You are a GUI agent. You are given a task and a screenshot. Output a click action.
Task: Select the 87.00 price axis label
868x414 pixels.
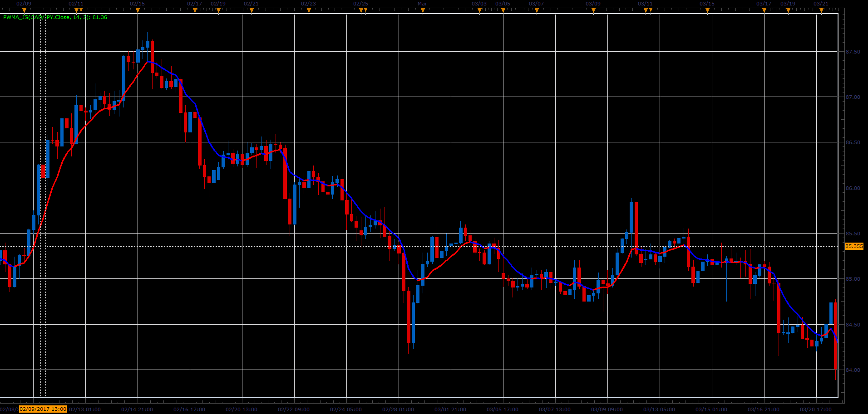pos(853,97)
